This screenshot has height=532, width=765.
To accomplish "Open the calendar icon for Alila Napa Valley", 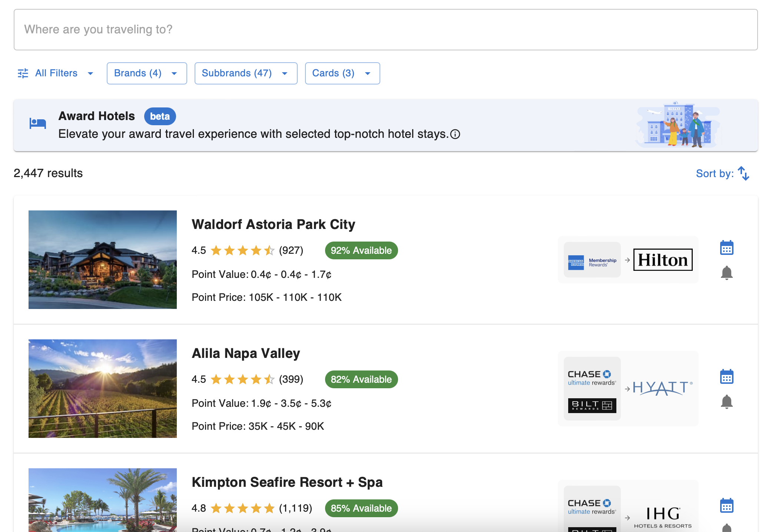I will coord(726,377).
